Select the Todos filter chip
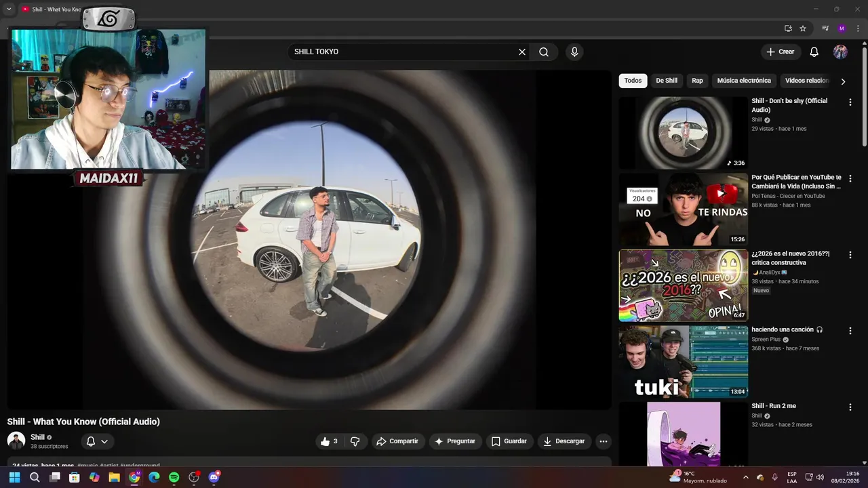868x488 pixels. (x=633, y=81)
